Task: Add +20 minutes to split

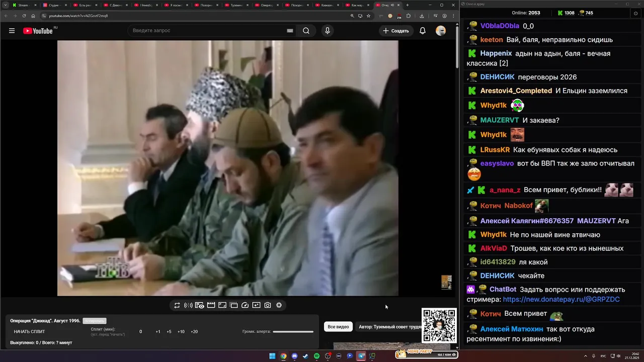Action: click(194, 332)
